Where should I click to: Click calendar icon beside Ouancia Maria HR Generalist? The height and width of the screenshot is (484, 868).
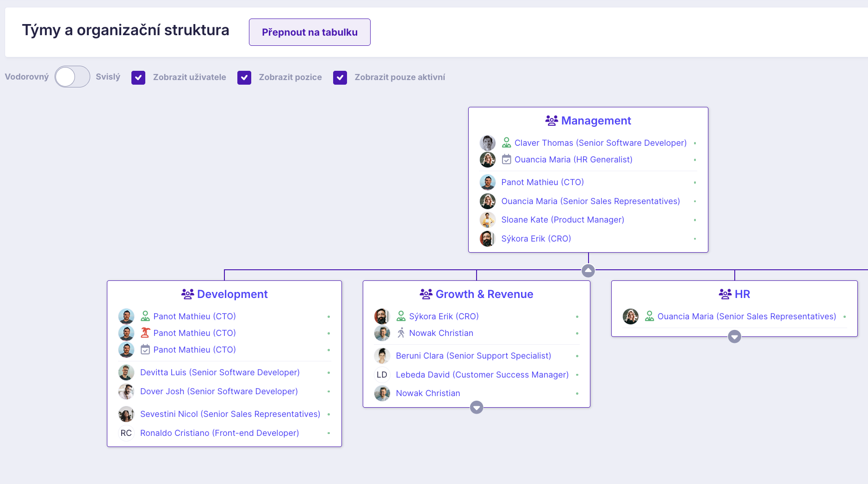tap(507, 160)
